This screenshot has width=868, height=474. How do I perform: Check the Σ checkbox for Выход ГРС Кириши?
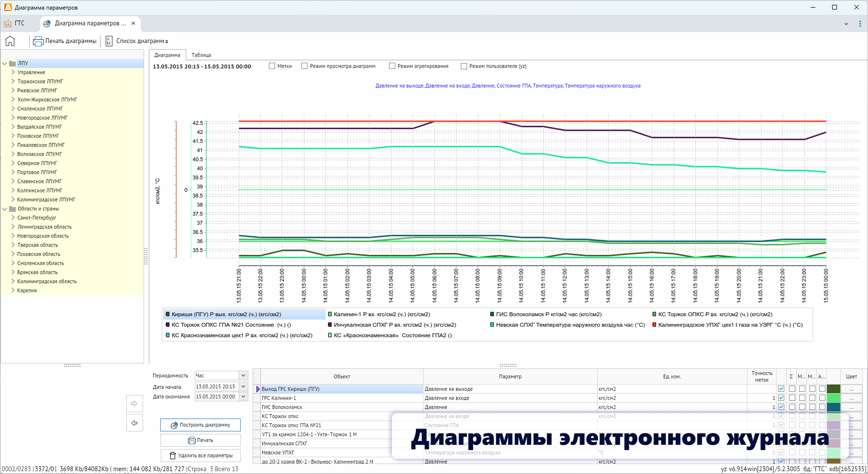point(792,389)
